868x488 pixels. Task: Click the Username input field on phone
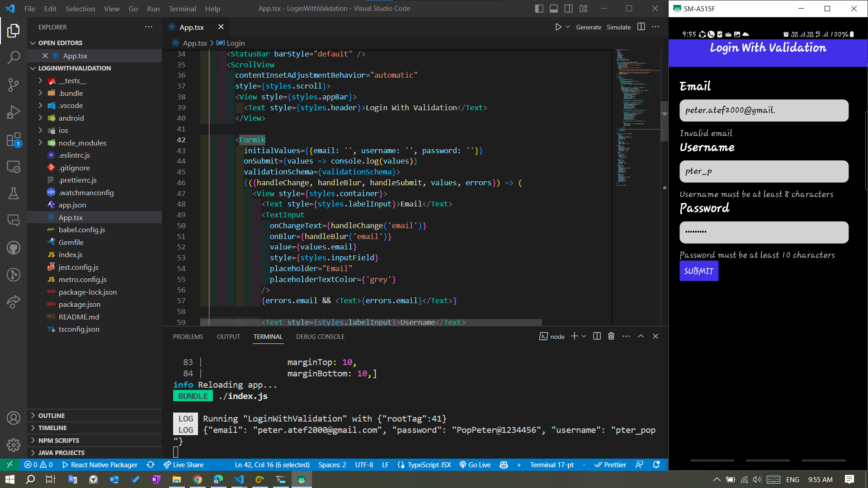pyautogui.click(x=764, y=171)
